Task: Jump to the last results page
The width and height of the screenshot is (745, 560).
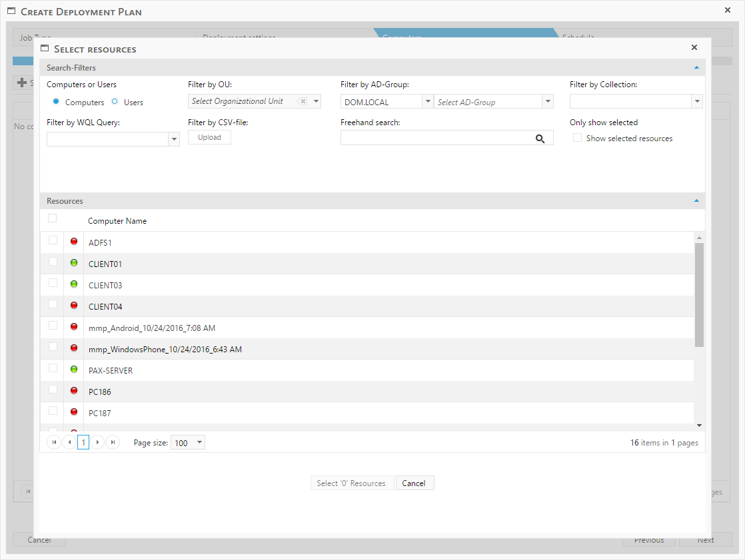Action: point(113,442)
